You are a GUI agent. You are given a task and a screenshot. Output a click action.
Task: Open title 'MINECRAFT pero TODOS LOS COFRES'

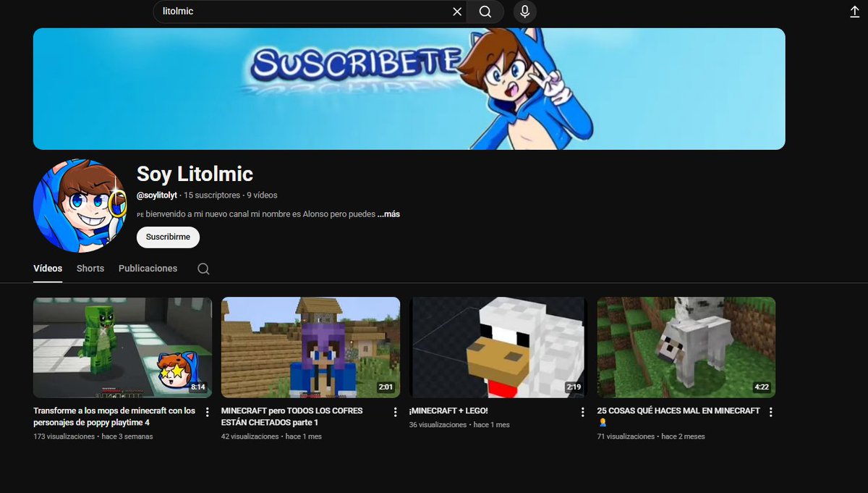click(292, 416)
